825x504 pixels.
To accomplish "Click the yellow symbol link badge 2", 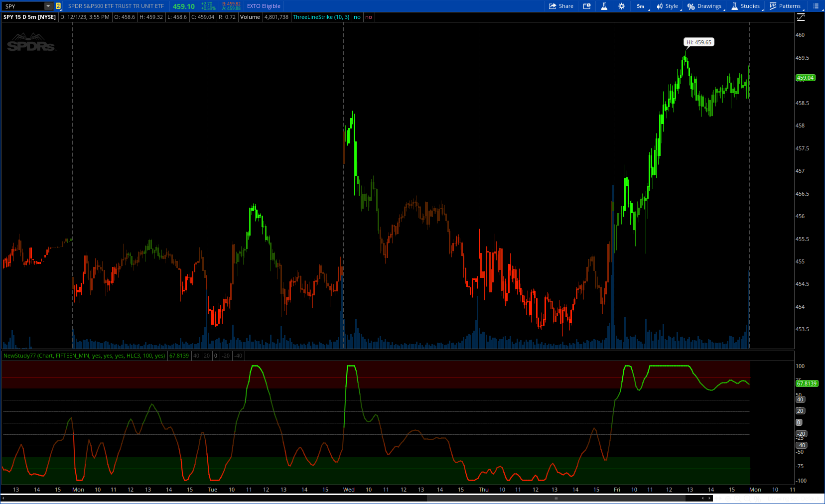I will click(x=58, y=6).
